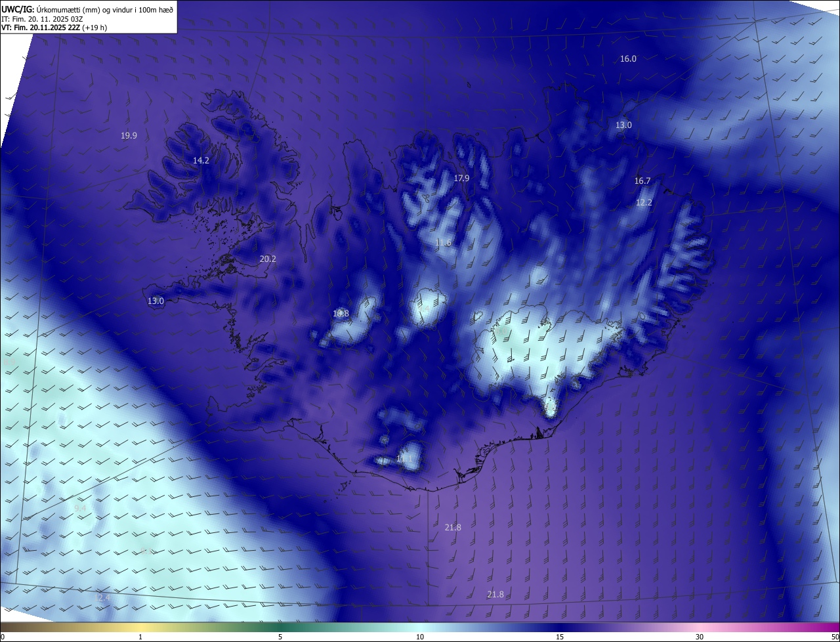Image resolution: width=840 pixels, height=642 pixels.
Task: Click the 21.8 value just south of the coast
Action: 453,527
